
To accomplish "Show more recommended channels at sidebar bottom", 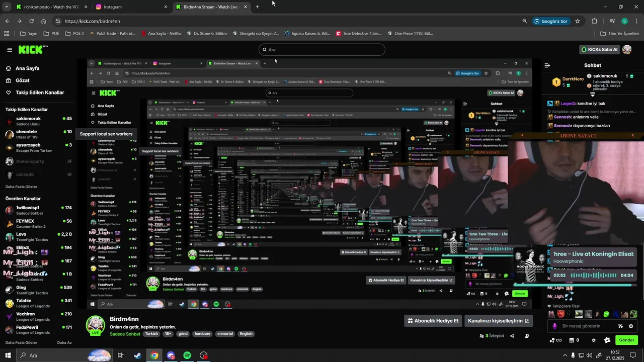I will point(21,342).
